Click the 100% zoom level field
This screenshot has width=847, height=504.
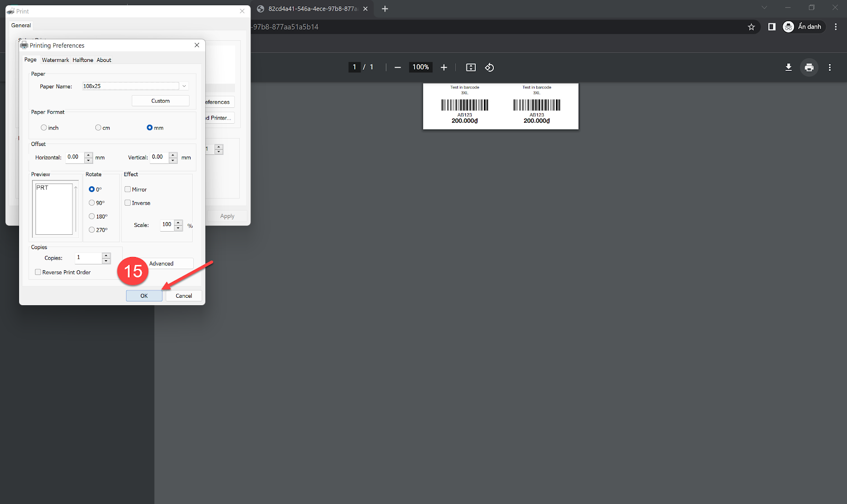point(421,67)
